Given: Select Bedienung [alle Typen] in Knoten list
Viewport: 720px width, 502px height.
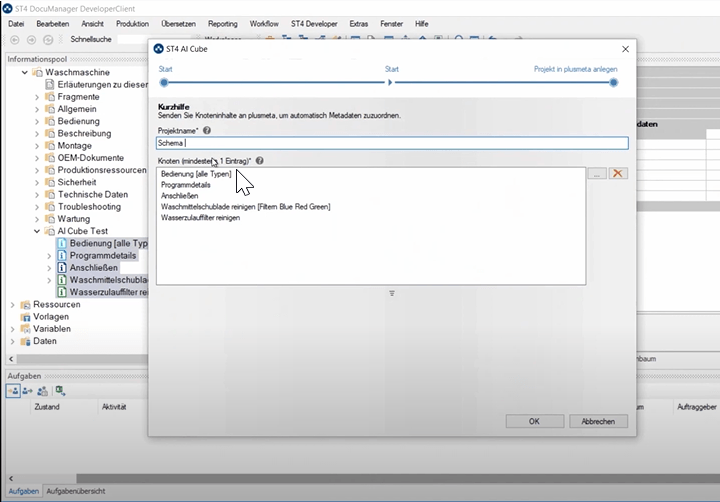Looking at the screenshot, I should point(196,174).
